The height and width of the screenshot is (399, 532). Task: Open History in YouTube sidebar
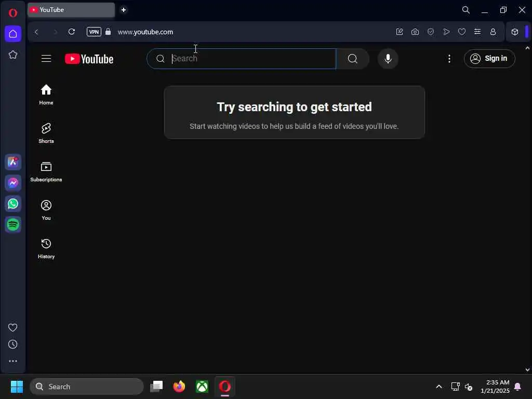coord(46,249)
